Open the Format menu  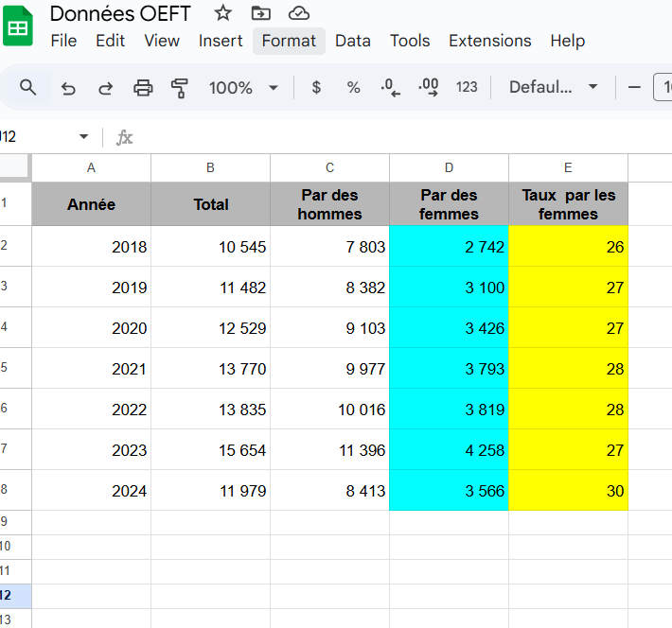[x=289, y=41]
